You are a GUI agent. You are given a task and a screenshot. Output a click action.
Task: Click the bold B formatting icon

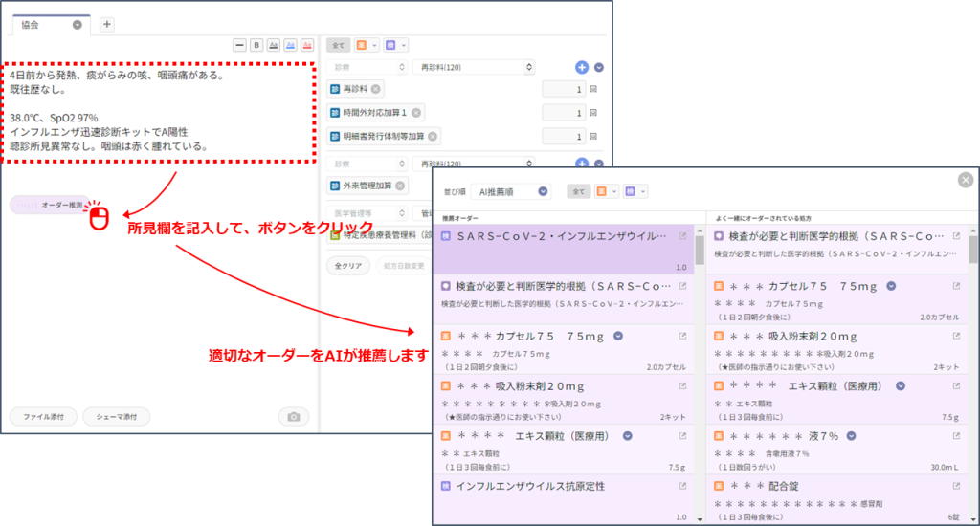click(x=256, y=45)
